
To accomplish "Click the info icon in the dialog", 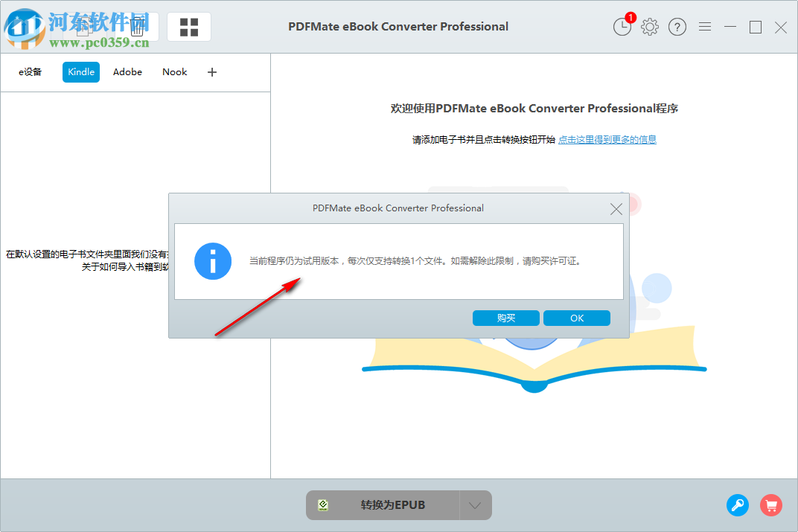I will click(213, 262).
